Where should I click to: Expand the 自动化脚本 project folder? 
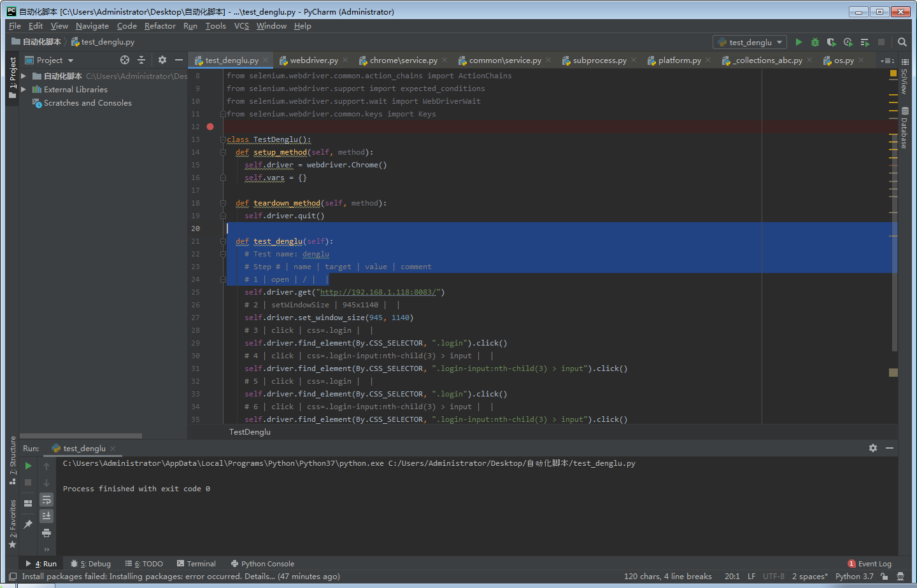[24, 76]
